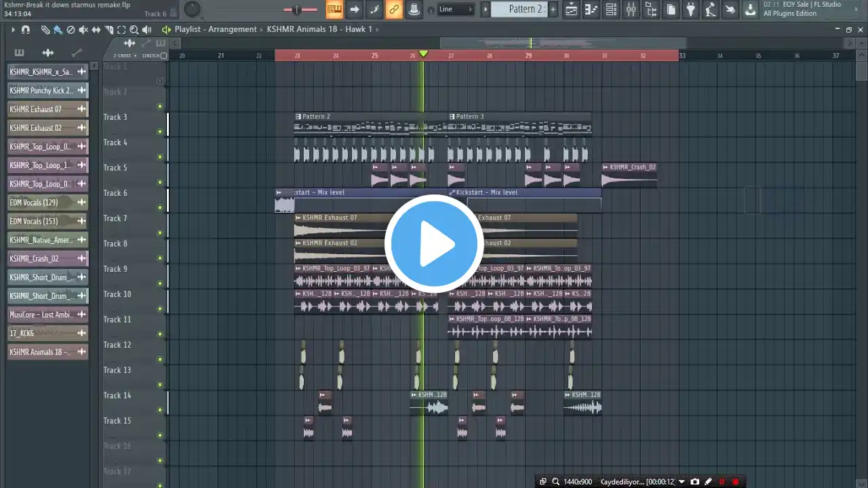Screen dimensions: 868x488
Task: Open the first KSHMR Exhaust 07 clip menu
Action: pyautogui.click(x=298, y=218)
